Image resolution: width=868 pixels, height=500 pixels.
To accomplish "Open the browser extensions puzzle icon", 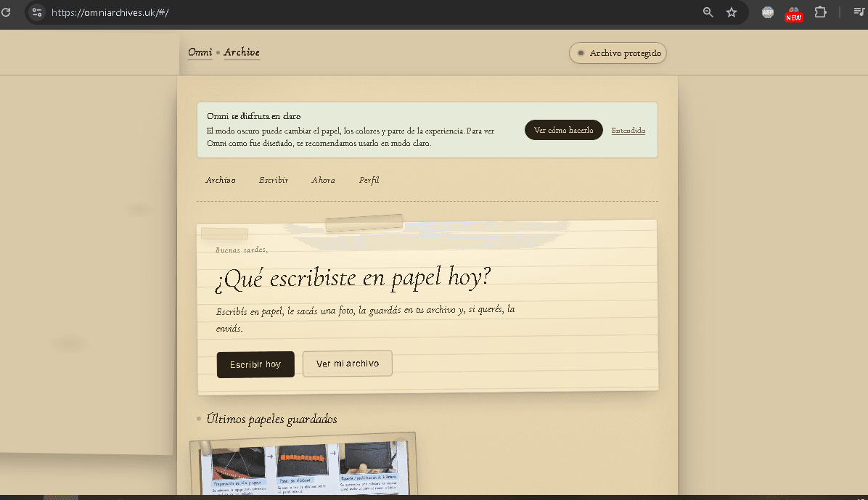I will coord(820,12).
